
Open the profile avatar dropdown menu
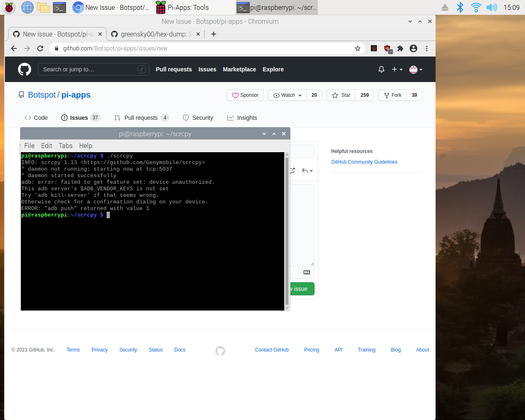coord(415,69)
